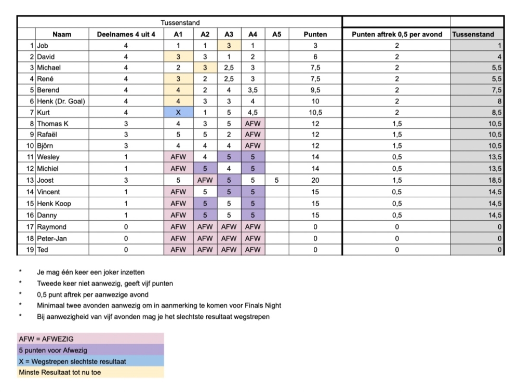The image size is (532, 392).
Task: Select the Naam column header
Action: pyautogui.click(x=62, y=34)
